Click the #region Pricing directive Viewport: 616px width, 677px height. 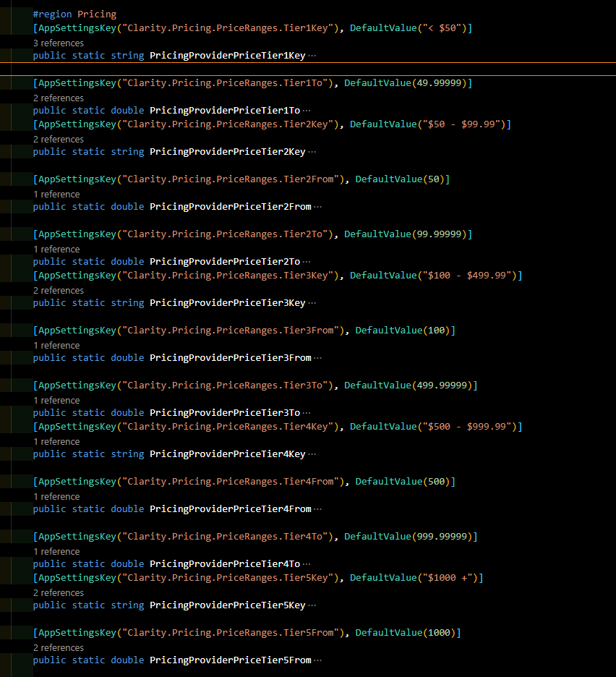74,14
